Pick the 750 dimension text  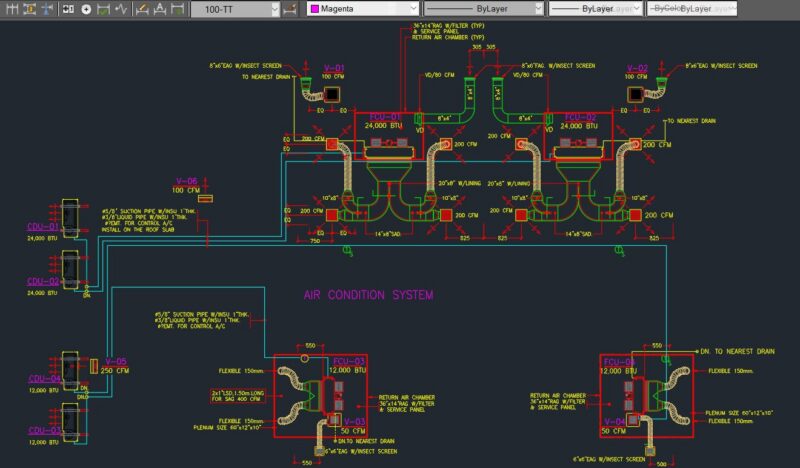point(315,241)
